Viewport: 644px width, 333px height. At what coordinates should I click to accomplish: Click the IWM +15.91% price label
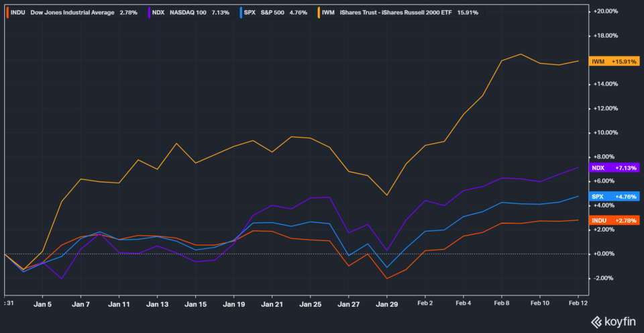[614, 61]
